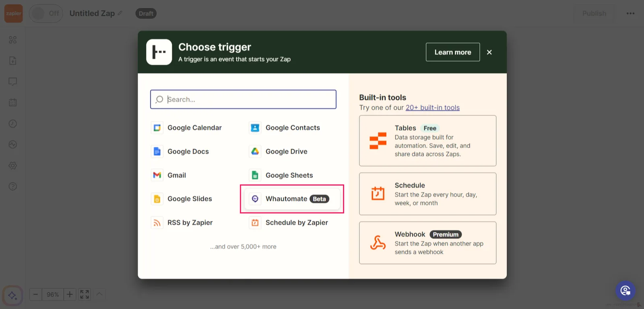Click the Search apps input field
This screenshot has width=644, height=309.
[243, 99]
